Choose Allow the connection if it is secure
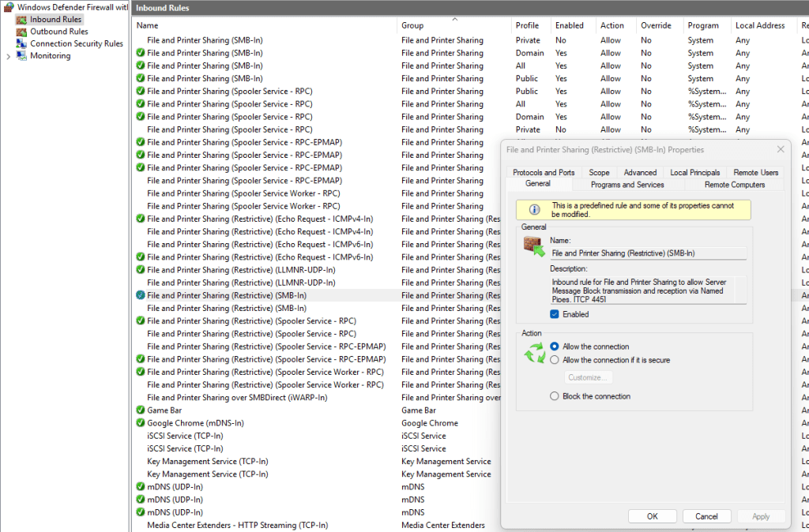The image size is (809, 532). 555,360
